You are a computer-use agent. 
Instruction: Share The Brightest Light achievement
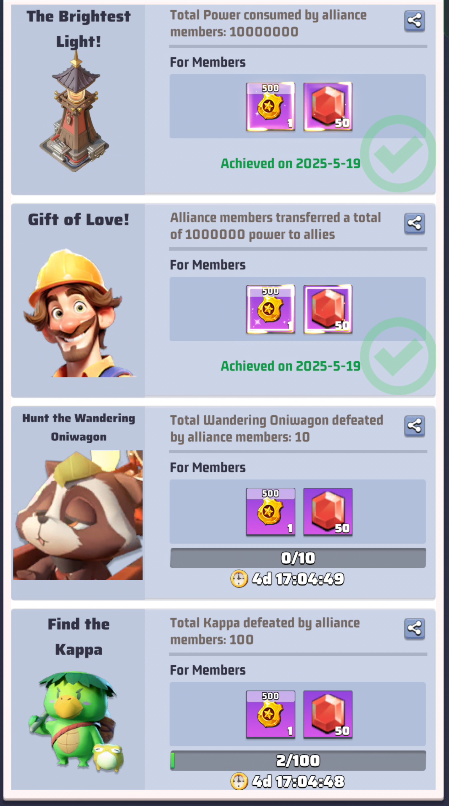(414, 21)
